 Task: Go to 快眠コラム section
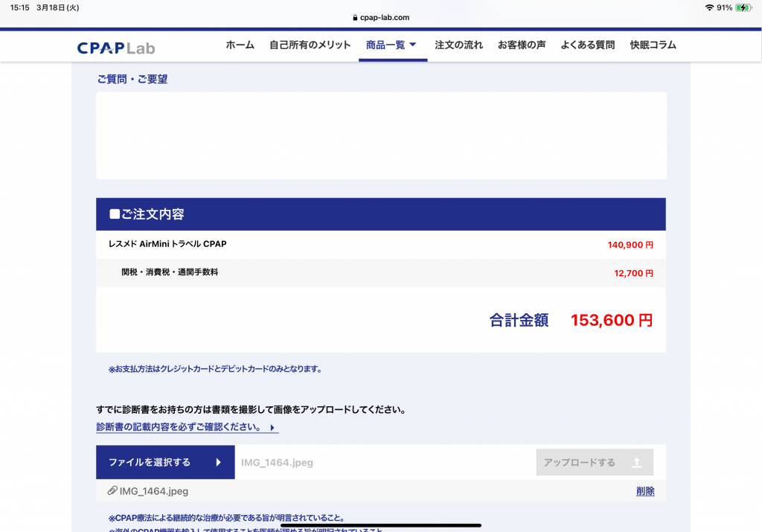click(653, 45)
